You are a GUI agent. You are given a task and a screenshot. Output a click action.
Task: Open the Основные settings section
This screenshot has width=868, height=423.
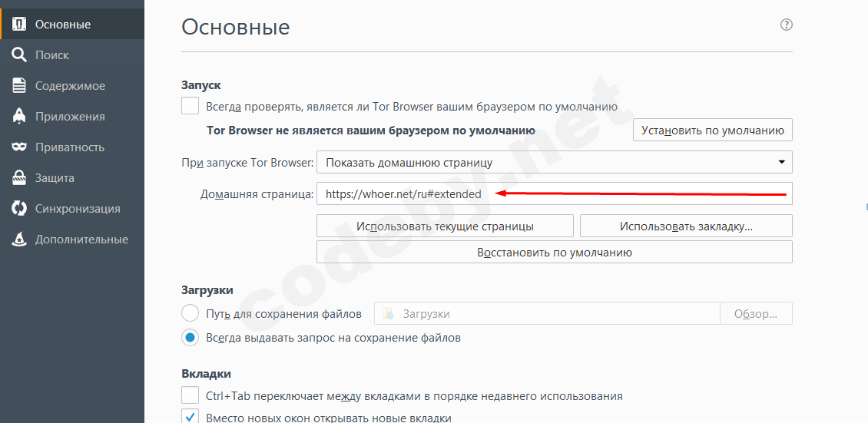pos(72,25)
